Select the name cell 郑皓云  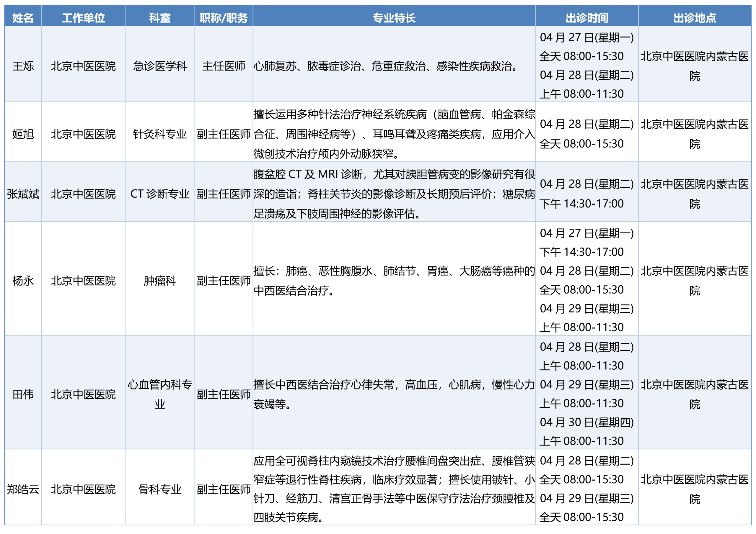(x=23, y=489)
